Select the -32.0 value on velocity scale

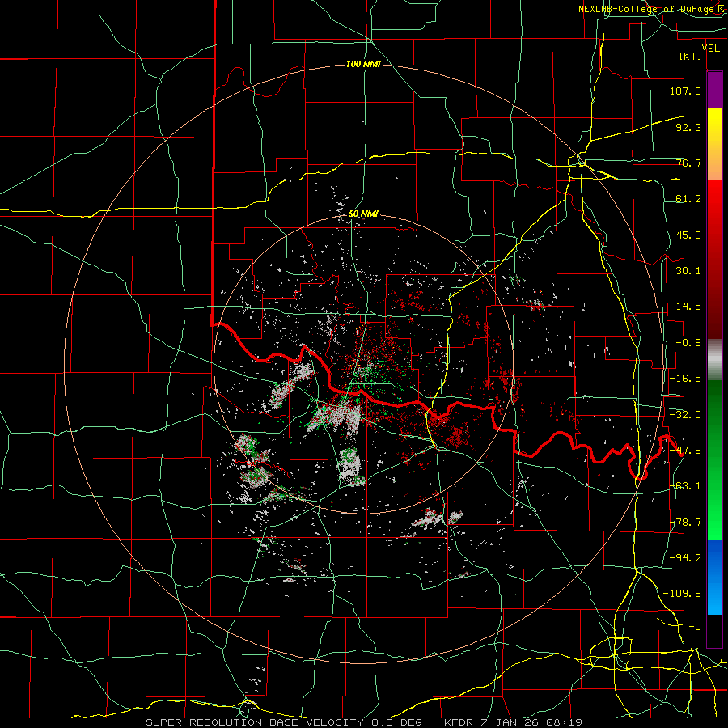click(x=685, y=415)
